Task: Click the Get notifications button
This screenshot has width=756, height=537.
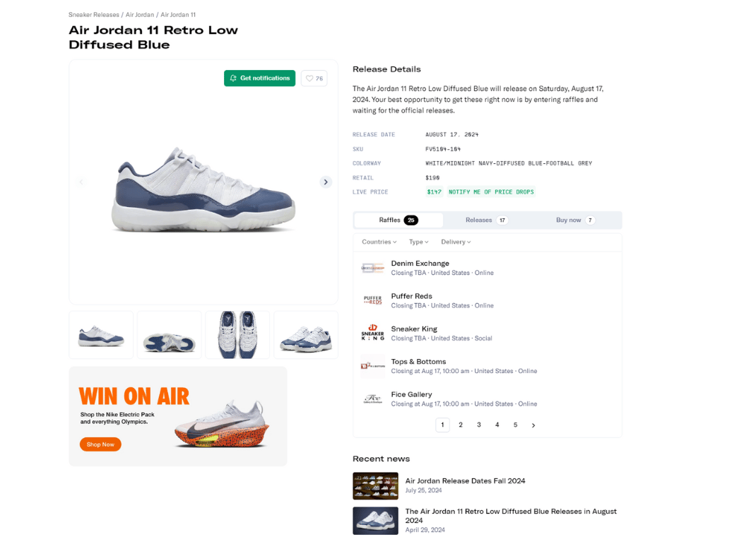Action: 259,78
